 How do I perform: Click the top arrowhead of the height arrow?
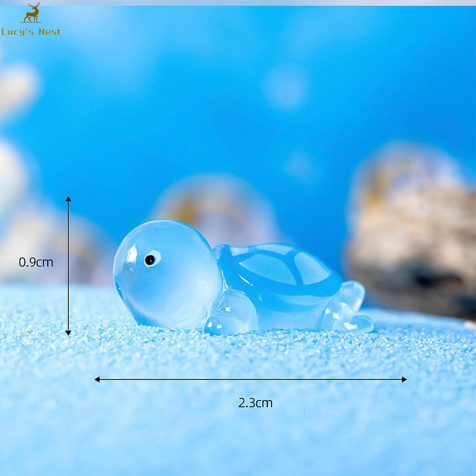(68, 199)
